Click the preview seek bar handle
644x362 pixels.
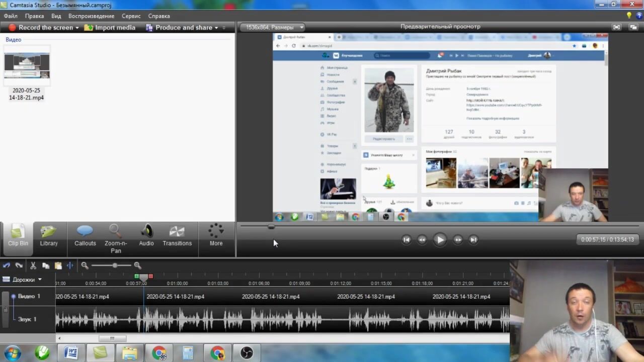[271, 227]
